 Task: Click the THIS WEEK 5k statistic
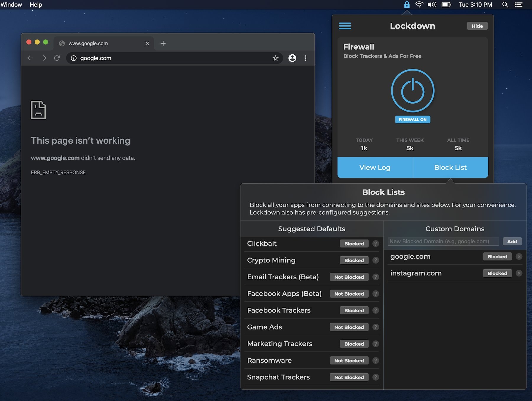click(x=410, y=144)
